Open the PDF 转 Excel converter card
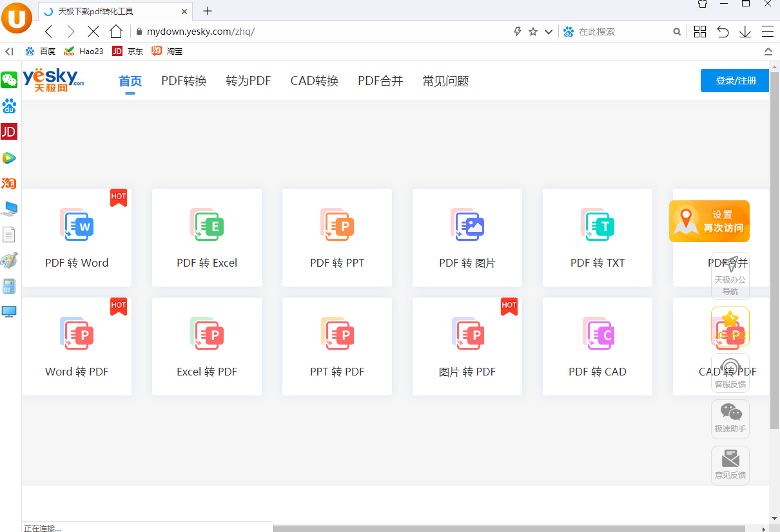 coord(207,238)
